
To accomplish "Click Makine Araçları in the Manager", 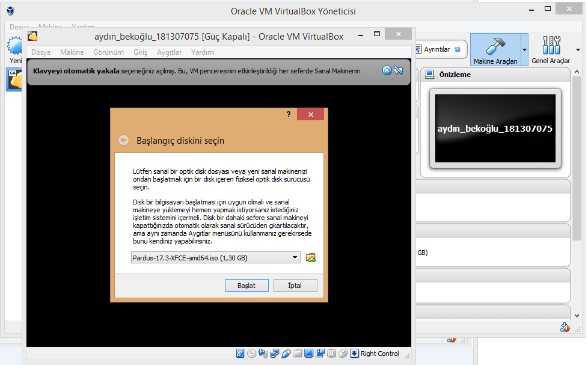I will click(495, 50).
